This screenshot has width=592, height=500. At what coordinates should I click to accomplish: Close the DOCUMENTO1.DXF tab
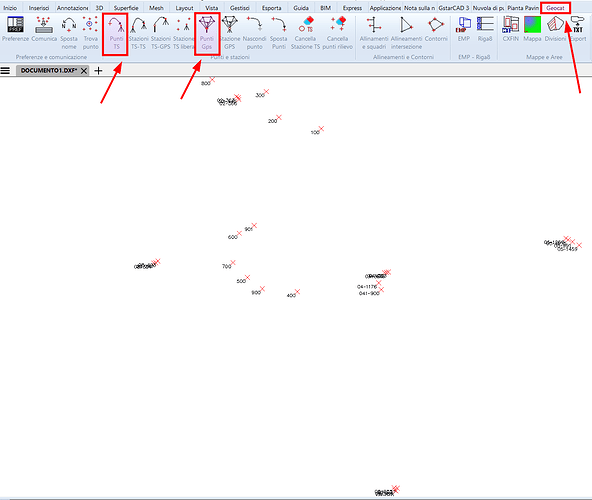point(84,71)
